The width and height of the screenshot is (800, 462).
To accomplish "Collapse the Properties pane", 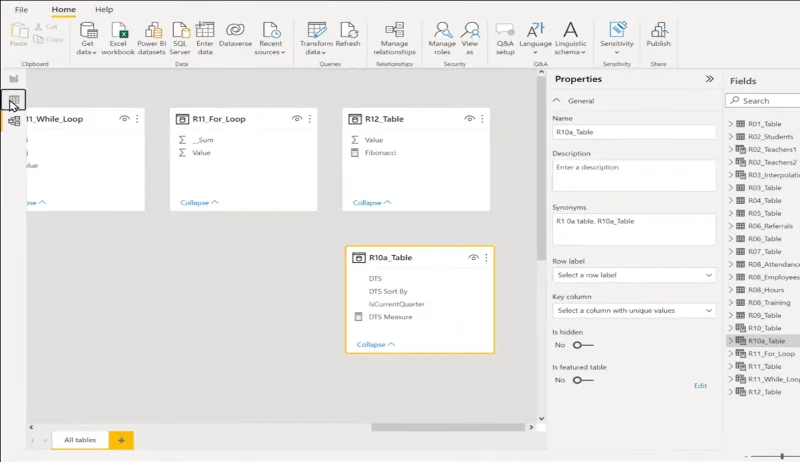I will pyautogui.click(x=710, y=79).
